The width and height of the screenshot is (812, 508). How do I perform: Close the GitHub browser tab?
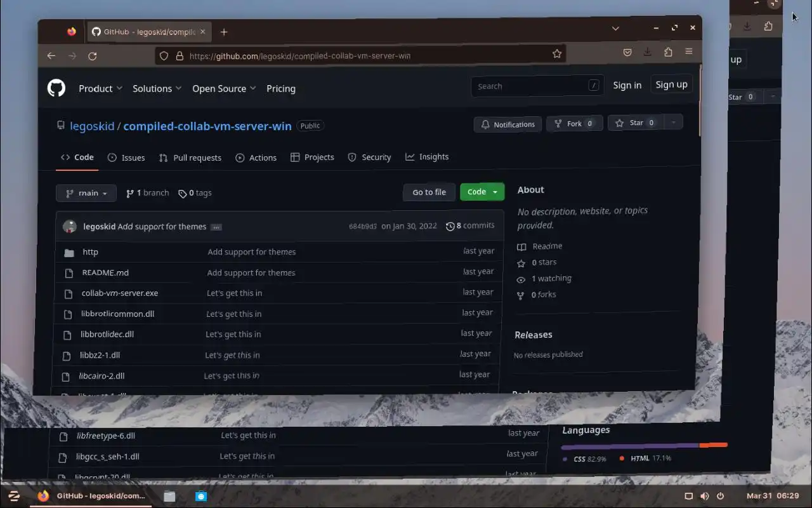pyautogui.click(x=203, y=31)
